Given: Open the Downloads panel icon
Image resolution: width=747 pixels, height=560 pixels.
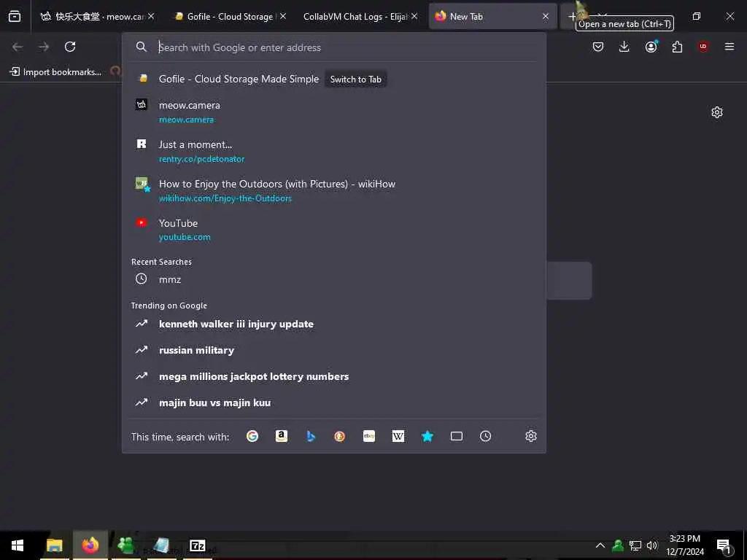Looking at the screenshot, I should click(624, 47).
